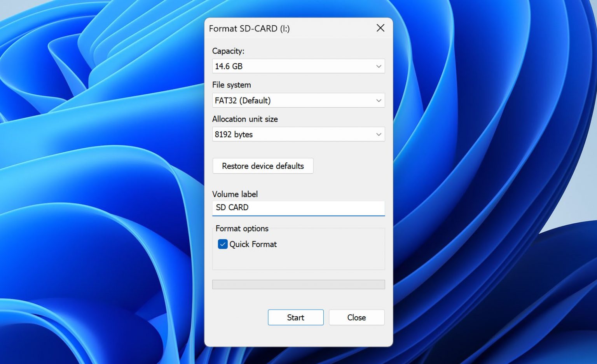Toggle Quick Format off then back on
Viewport: 597px width, 364px height.
[x=222, y=244]
